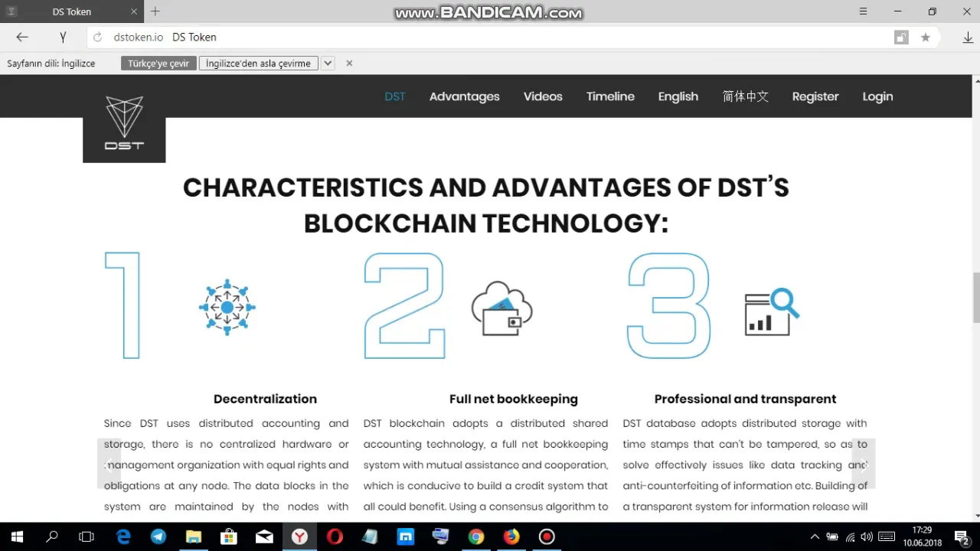The image size is (980, 551).
Task: Show hidden system tray icons
Action: coord(815,536)
